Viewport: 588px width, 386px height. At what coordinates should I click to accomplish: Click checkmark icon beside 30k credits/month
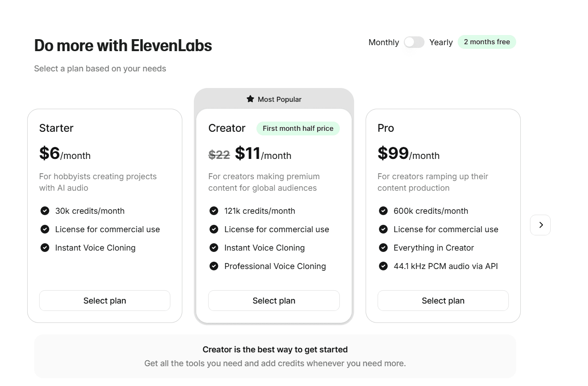click(45, 211)
